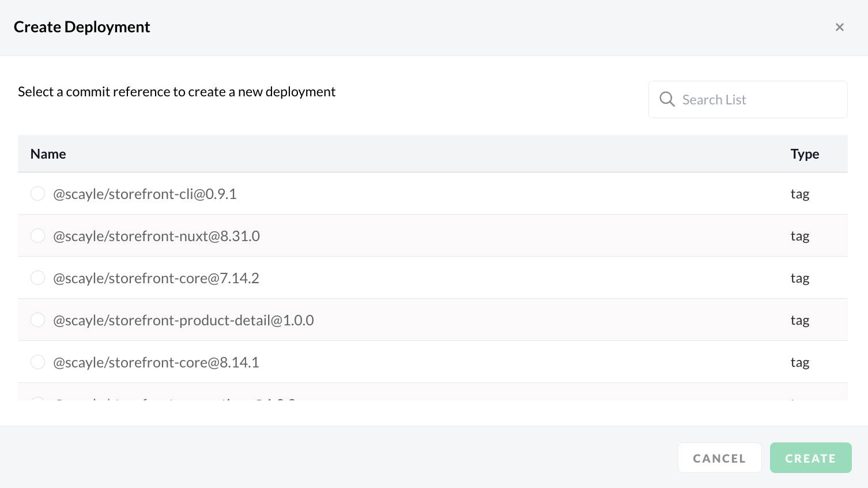
Task: Close the Create Deployment dialog
Action: 839,27
